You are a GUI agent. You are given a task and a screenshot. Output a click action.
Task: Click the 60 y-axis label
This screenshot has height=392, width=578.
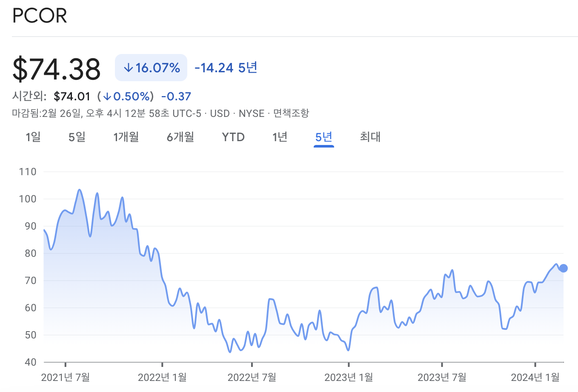tap(30, 308)
